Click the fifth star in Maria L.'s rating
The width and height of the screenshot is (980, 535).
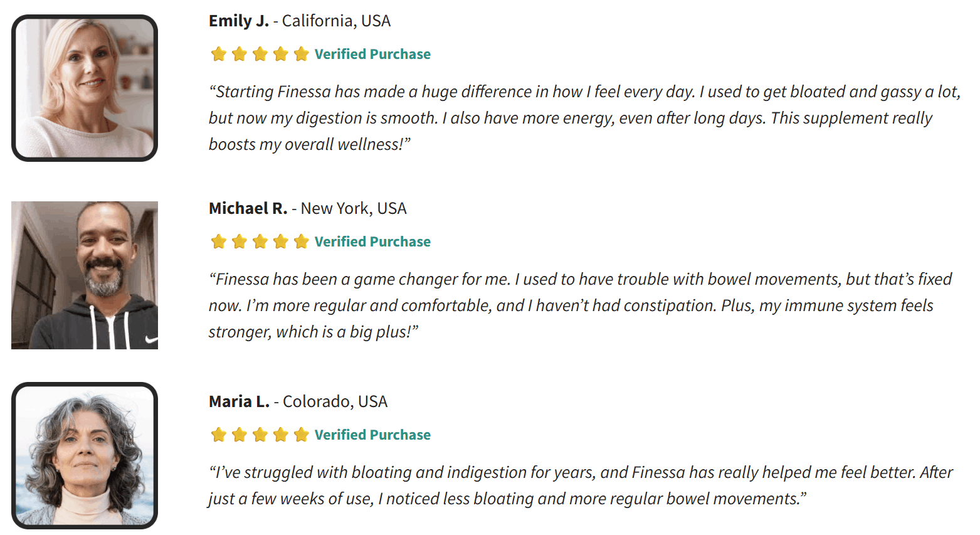point(301,435)
